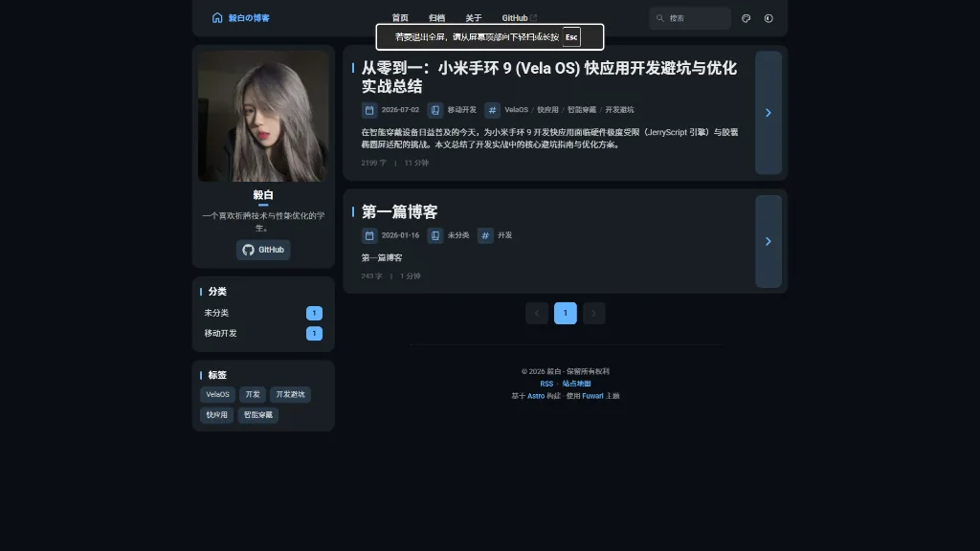The width and height of the screenshot is (980, 551).
Task: Select the 快应用 tag in the 标签 panel
Action: click(217, 415)
